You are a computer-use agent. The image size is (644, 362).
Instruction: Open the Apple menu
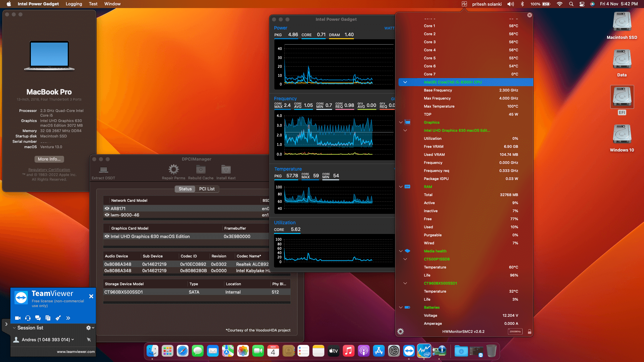(x=9, y=4)
